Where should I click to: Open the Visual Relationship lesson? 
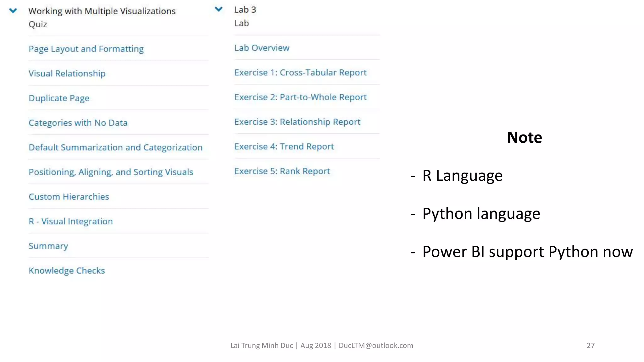pyautogui.click(x=67, y=74)
